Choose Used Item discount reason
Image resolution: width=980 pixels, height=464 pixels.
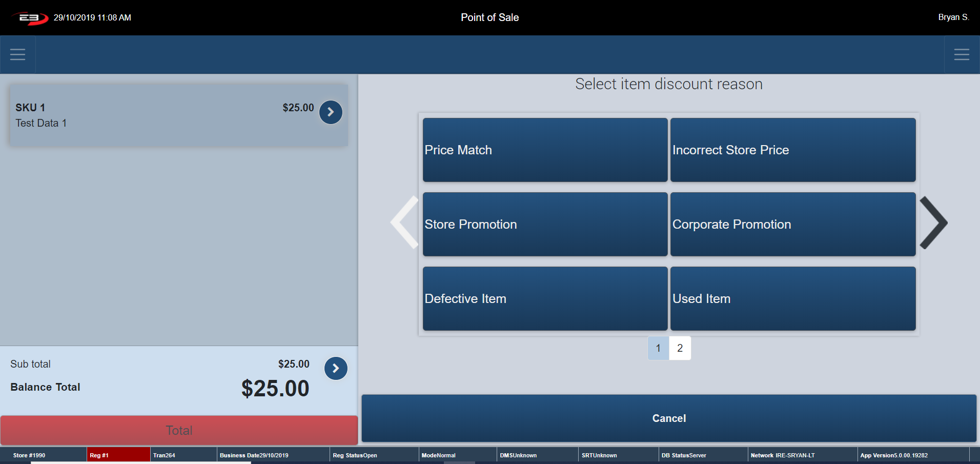792,298
